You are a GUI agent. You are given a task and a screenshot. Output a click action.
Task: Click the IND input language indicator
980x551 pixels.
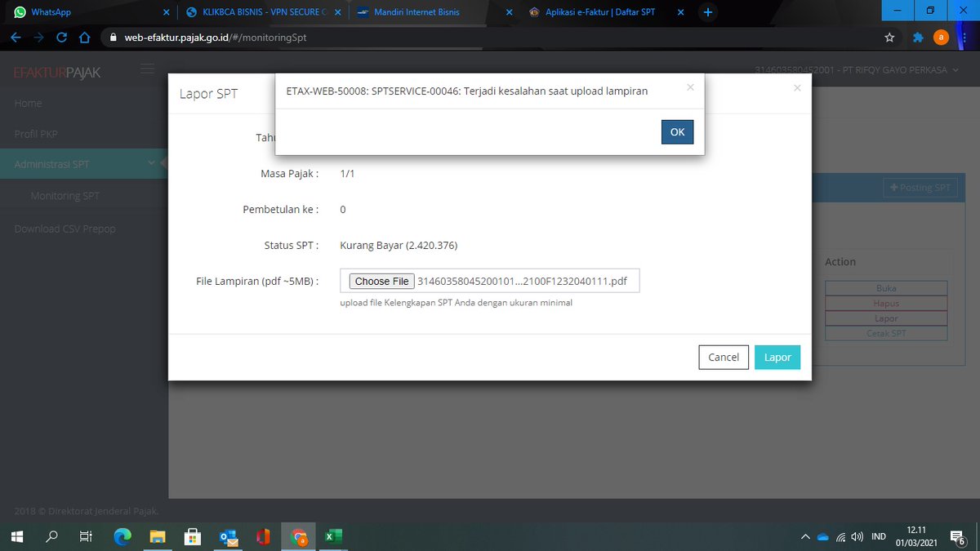point(879,536)
